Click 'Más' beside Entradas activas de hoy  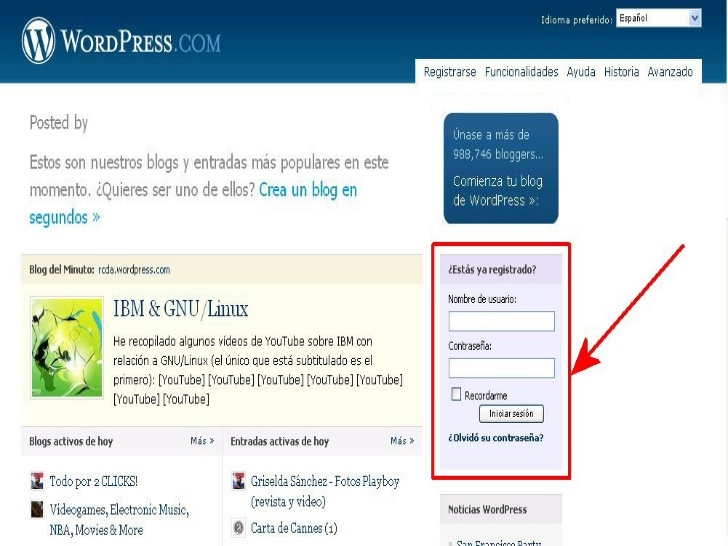coord(402,441)
